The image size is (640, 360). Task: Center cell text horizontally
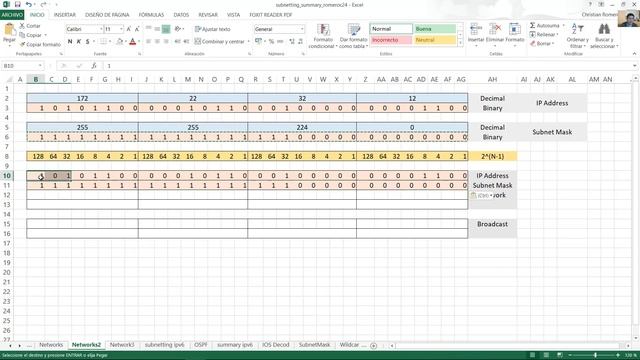coord(157,42)
